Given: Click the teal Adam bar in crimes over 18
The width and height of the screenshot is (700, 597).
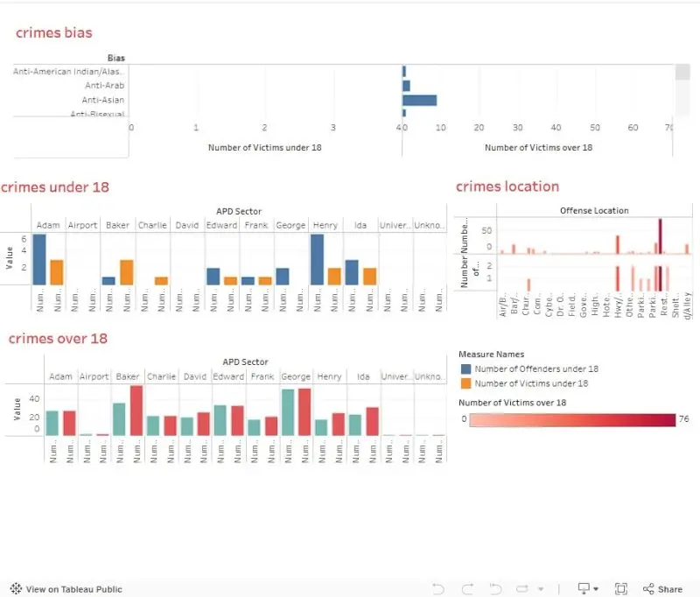Looking at the screenshot, I should click(x=52, y=424).
